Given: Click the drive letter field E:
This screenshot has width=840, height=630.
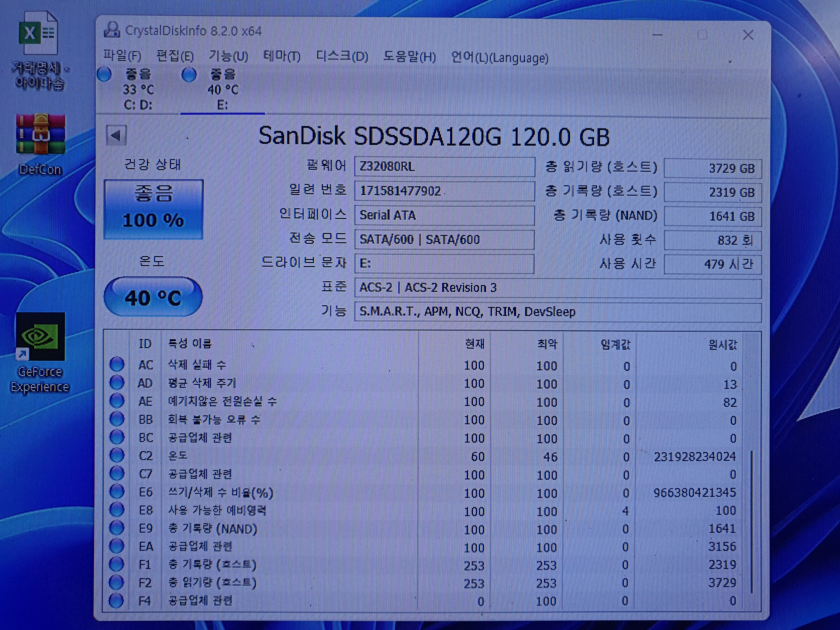Looking at the screenshot, I should click(x=444, y=264).
